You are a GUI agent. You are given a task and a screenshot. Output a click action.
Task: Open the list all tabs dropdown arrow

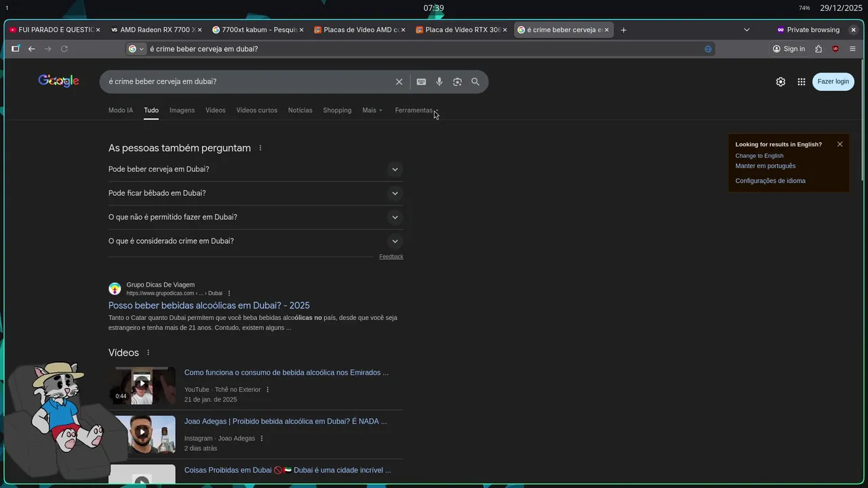point(747,30)
